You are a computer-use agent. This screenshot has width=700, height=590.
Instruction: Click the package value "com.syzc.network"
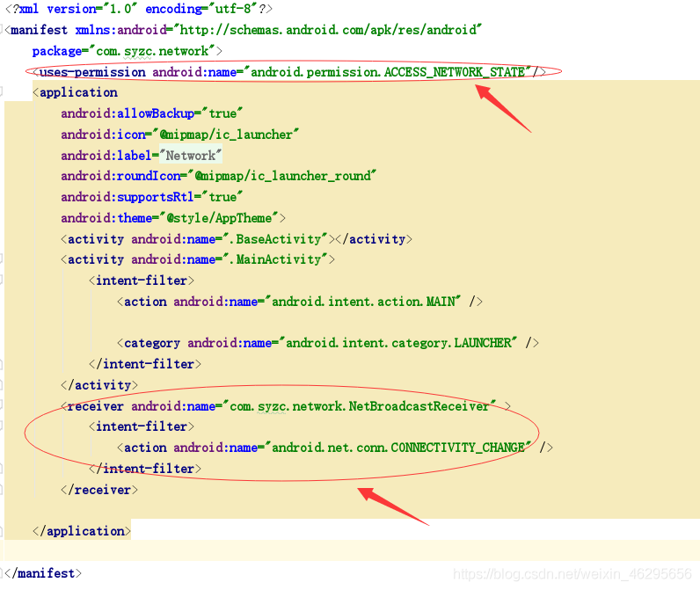(x=152, y=51)
